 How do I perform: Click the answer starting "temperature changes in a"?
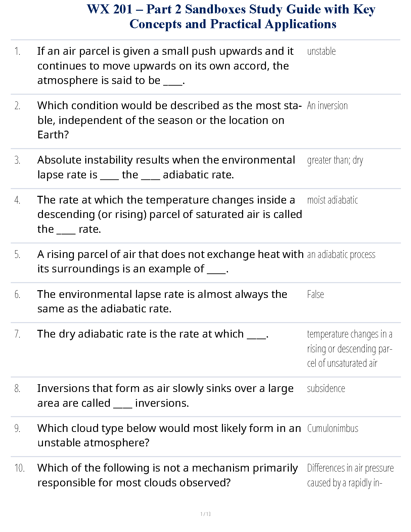pyautogui.click(x=350, y=349)
